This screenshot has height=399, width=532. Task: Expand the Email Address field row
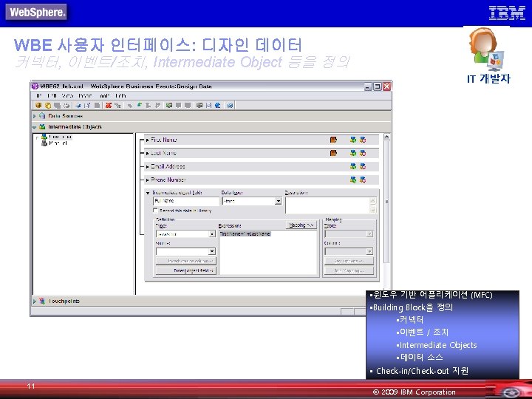147,166
